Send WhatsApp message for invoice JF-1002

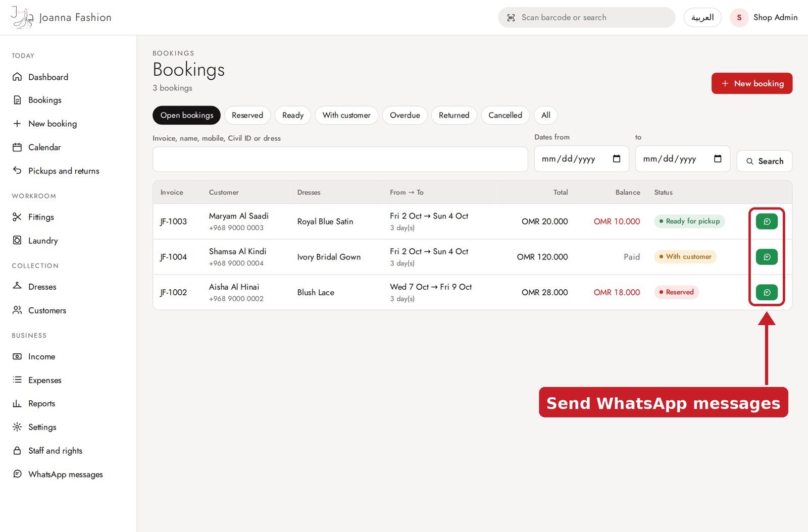click(x=767, y=292)
